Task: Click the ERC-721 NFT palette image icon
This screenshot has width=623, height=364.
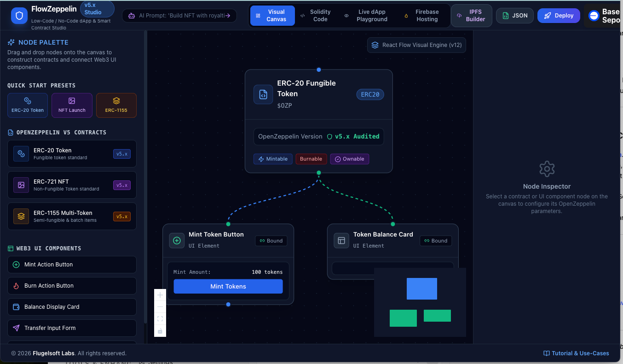Action: (21, 185)
